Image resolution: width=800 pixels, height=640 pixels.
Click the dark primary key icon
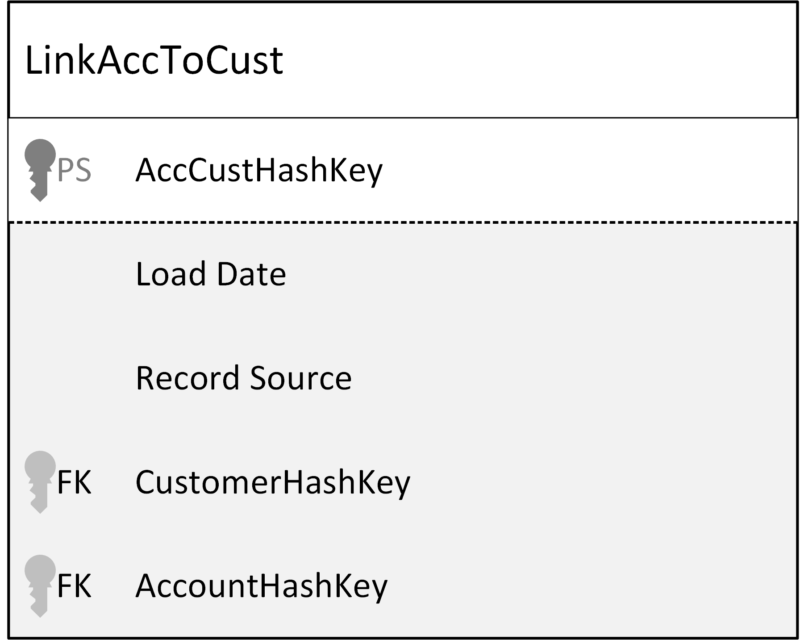pyautogui.click(x=40, y=170)
